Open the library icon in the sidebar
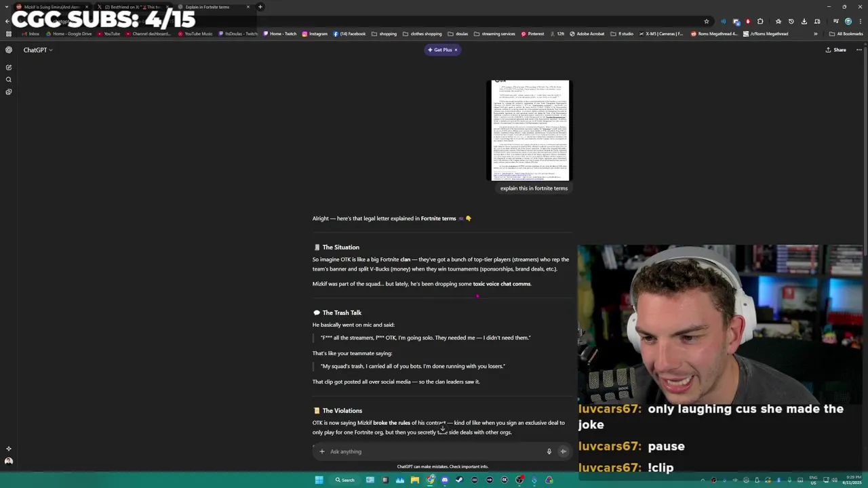 coord(9,91)
